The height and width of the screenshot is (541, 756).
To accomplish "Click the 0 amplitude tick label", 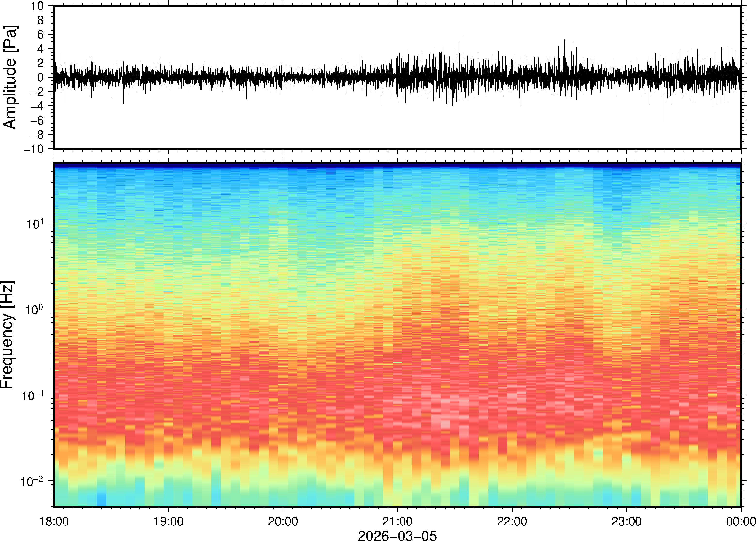I will pyautogui.click(x=40, y=77).
